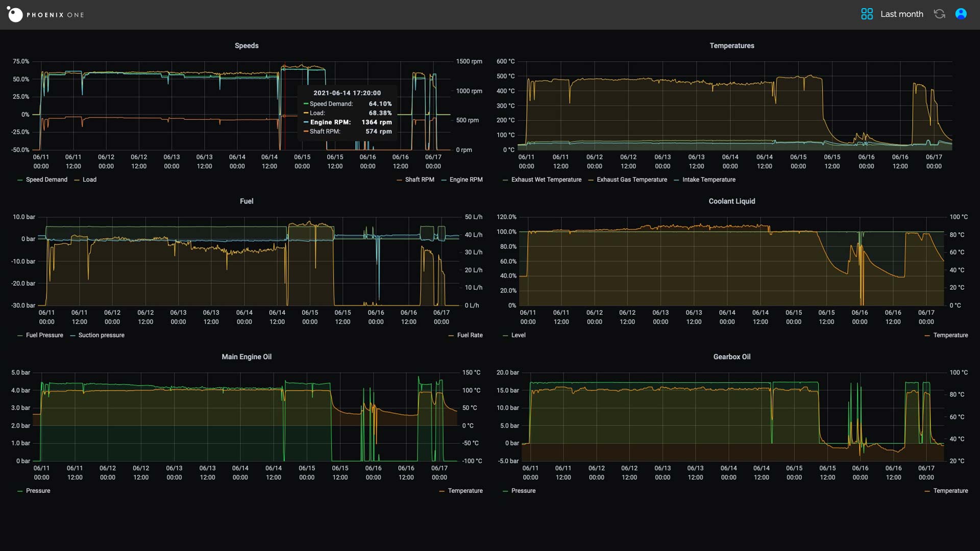Open the user profile avatar

961,14
